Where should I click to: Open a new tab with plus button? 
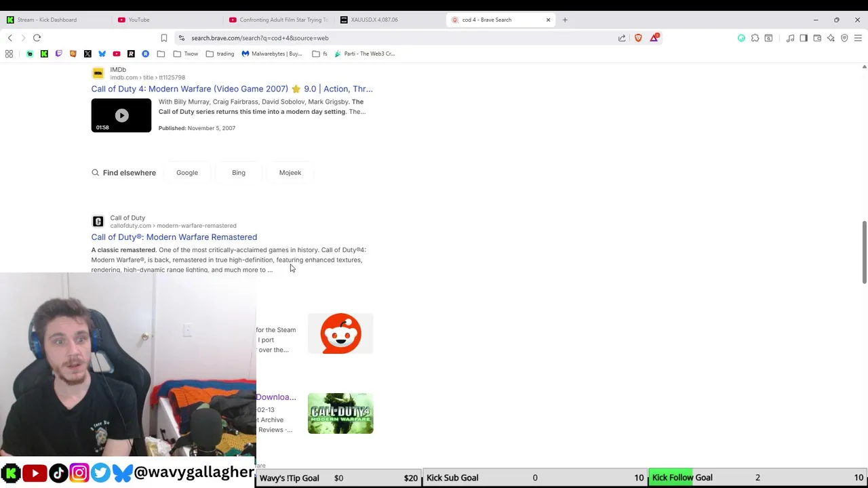565,20
